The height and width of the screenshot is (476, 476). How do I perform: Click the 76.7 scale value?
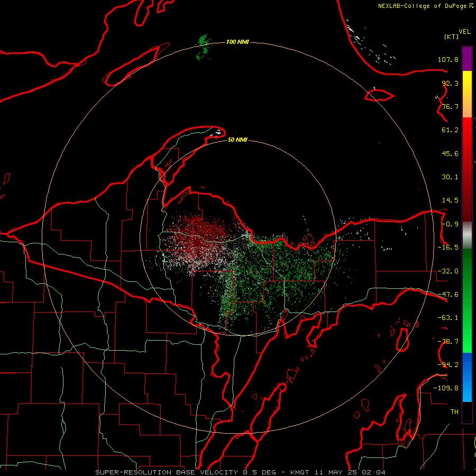tap(450, 106)
